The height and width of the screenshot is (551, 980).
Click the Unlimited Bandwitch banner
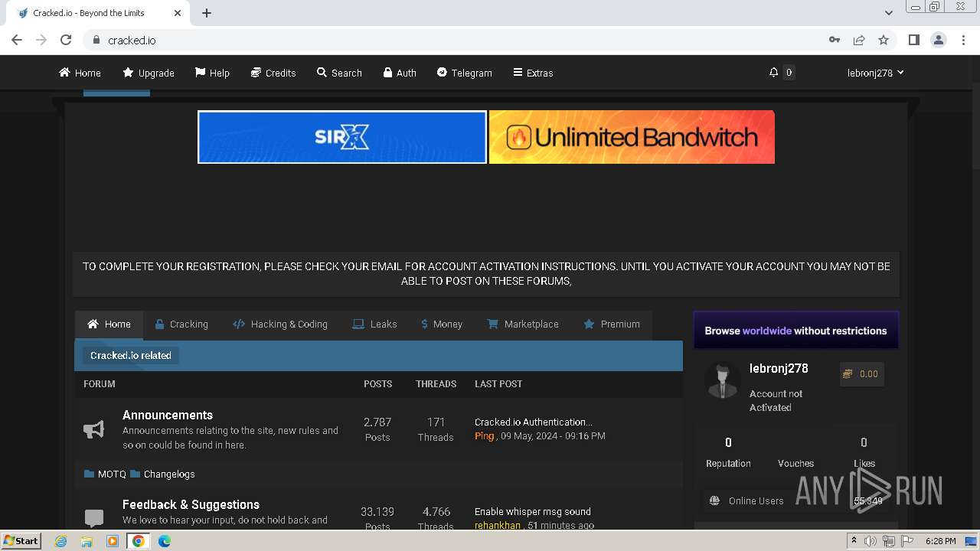632,137
